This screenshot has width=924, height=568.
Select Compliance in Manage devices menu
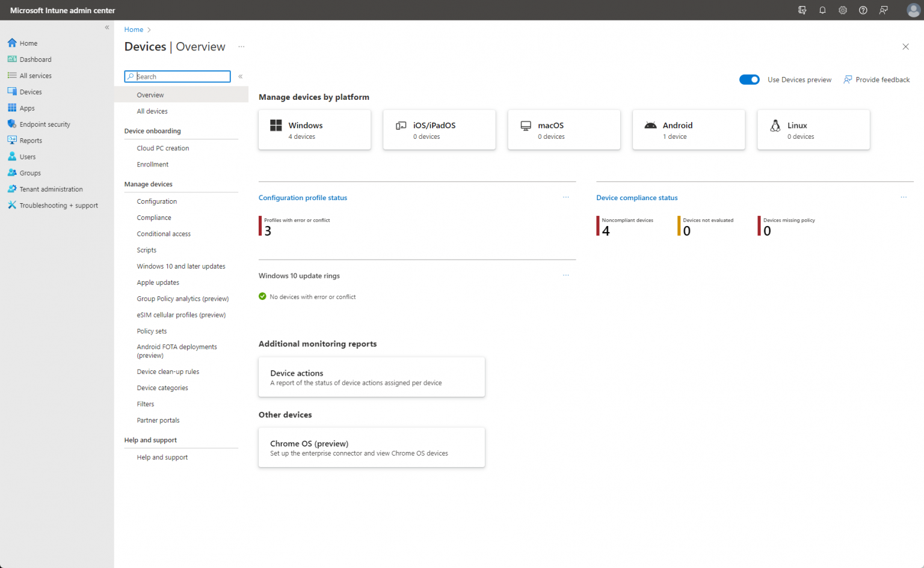tap(154, 218)
